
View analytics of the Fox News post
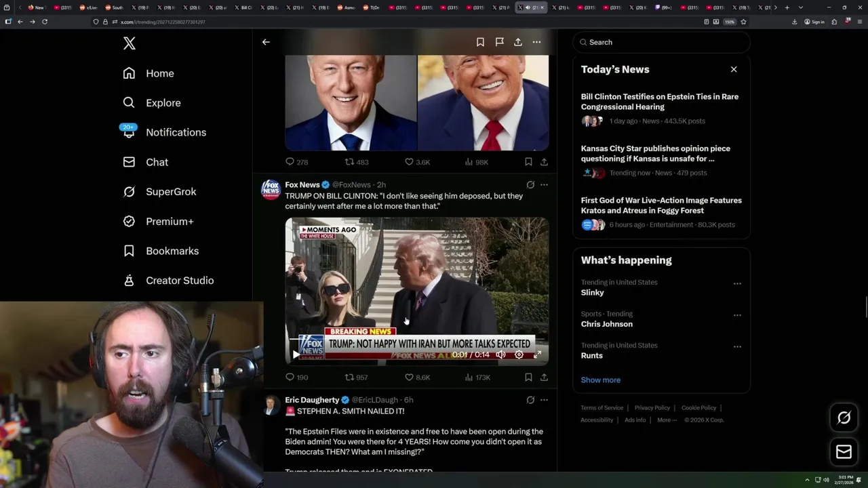click(x=477, y=378)
